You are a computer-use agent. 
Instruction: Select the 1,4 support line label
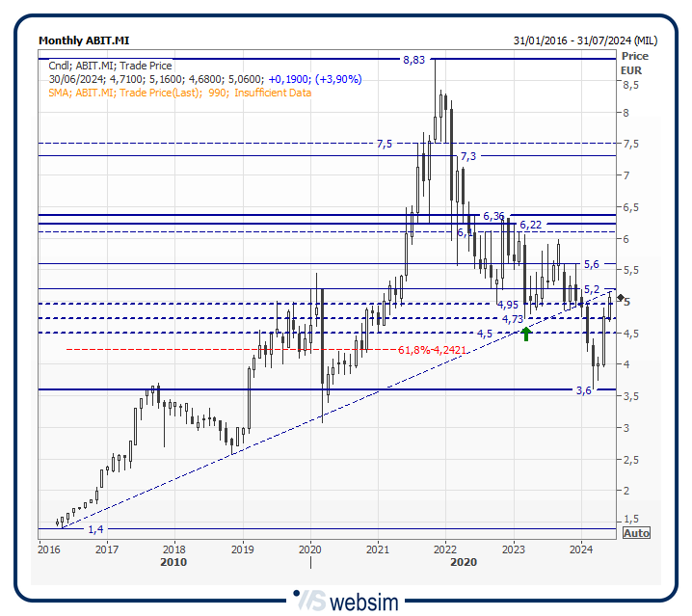96,529
